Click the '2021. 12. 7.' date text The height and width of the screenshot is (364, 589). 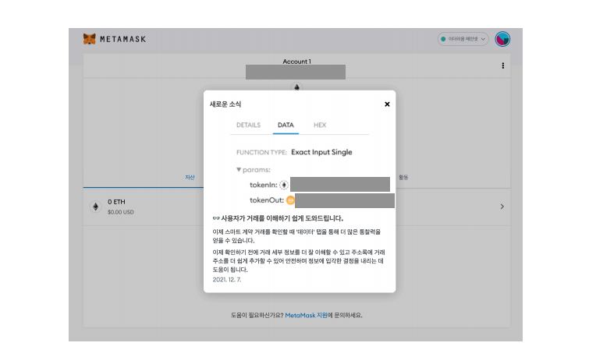[227, 280]
